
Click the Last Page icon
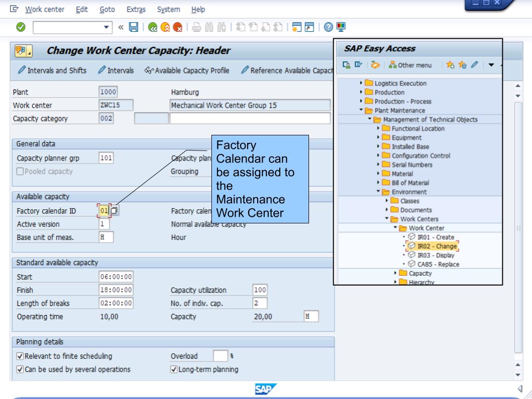(278, 27)
